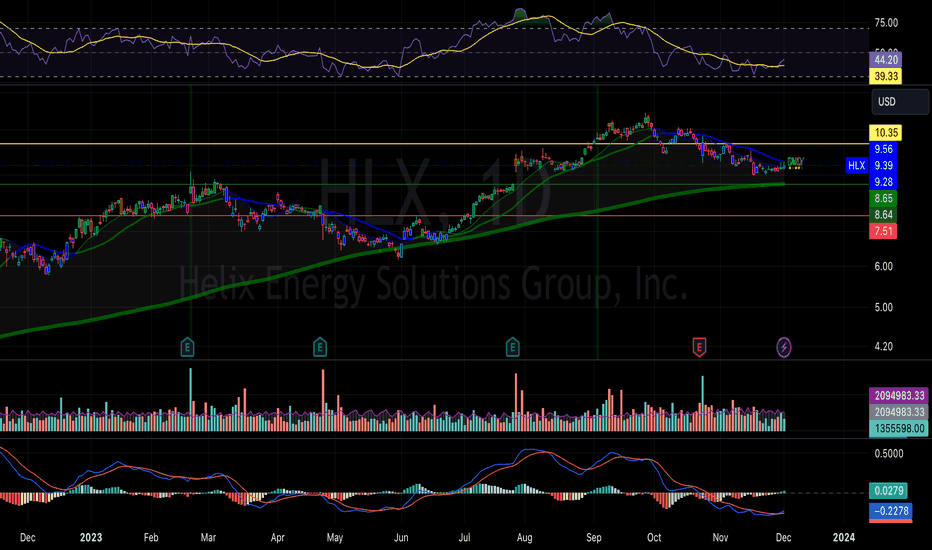The image size is (932, 550).
Task: Click the Dec label preceding 2023
Action: pyautogui.click(x=27, y=537)
